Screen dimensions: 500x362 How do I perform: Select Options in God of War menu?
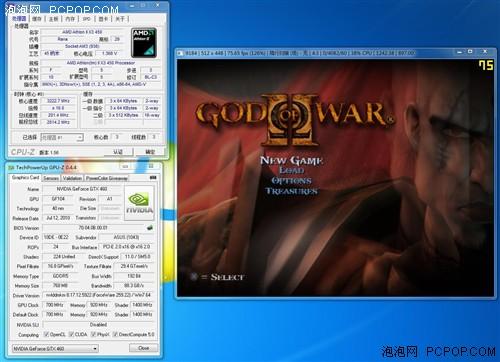[291, 181]
